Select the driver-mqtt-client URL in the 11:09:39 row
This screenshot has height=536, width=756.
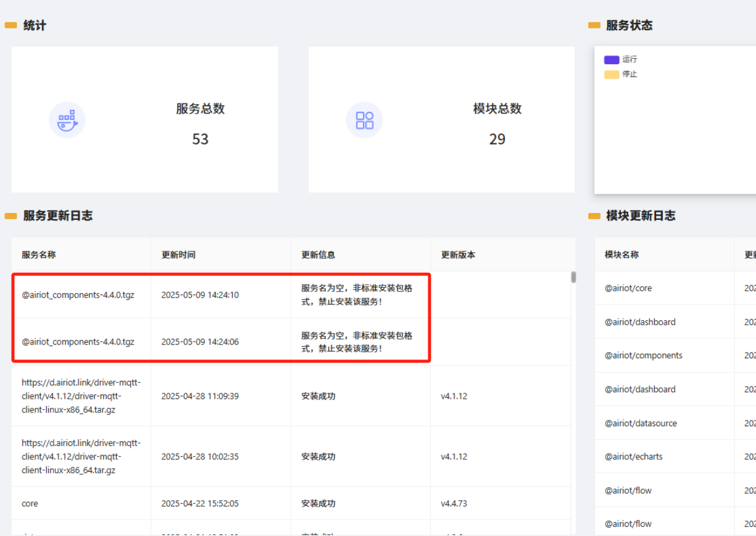coord(81,396)
